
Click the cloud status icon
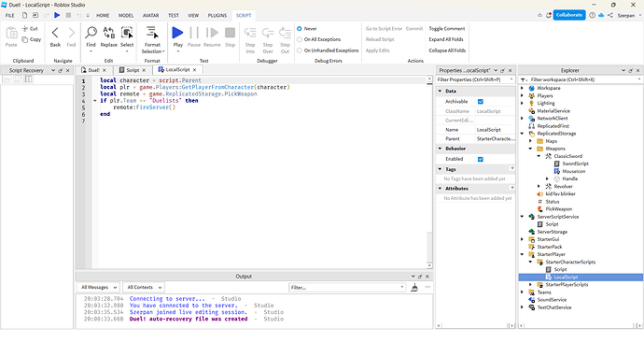coord(601,15)
